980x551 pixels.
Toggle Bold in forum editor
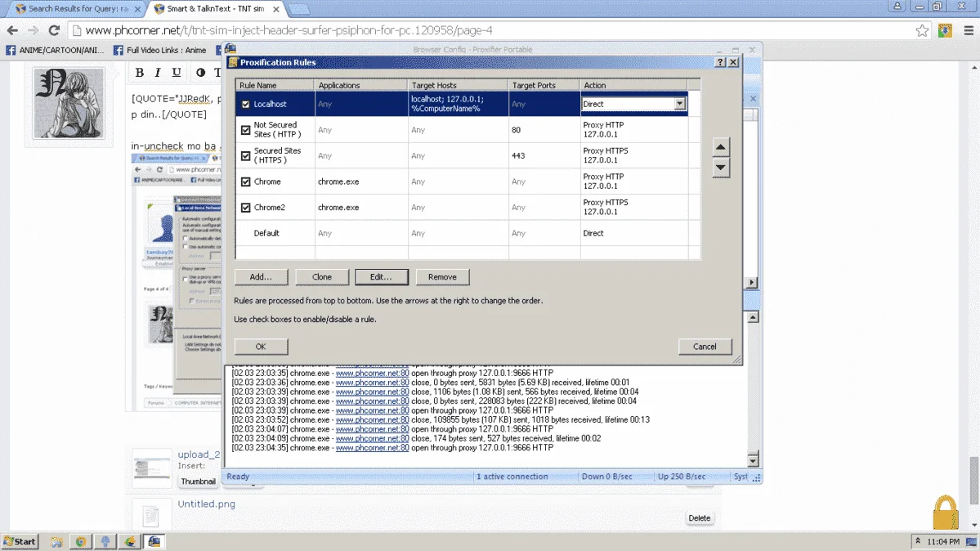point(140,73)
